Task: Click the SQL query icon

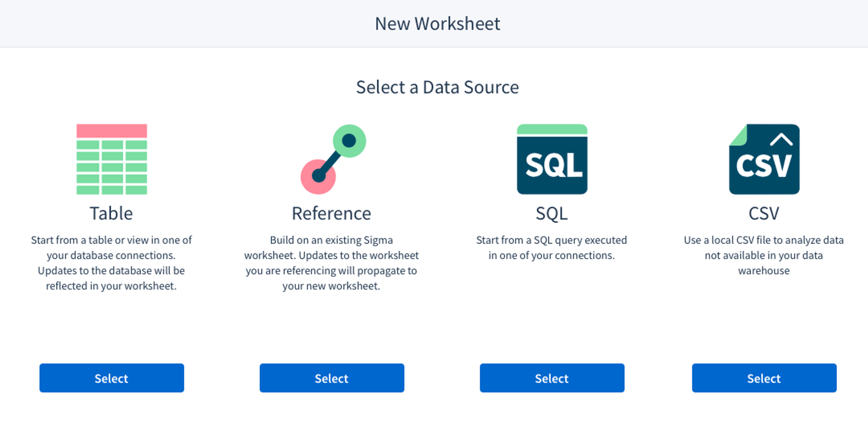Action: click(x=552, y=159)
